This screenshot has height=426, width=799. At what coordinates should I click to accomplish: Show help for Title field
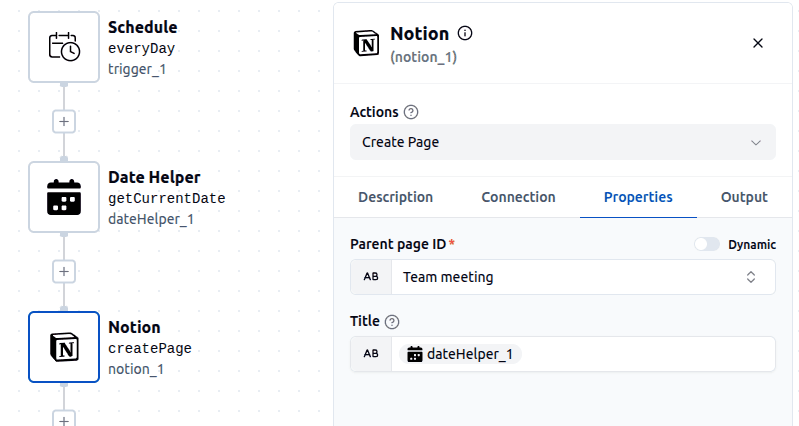pyautogui.click(x=392, y=322)
